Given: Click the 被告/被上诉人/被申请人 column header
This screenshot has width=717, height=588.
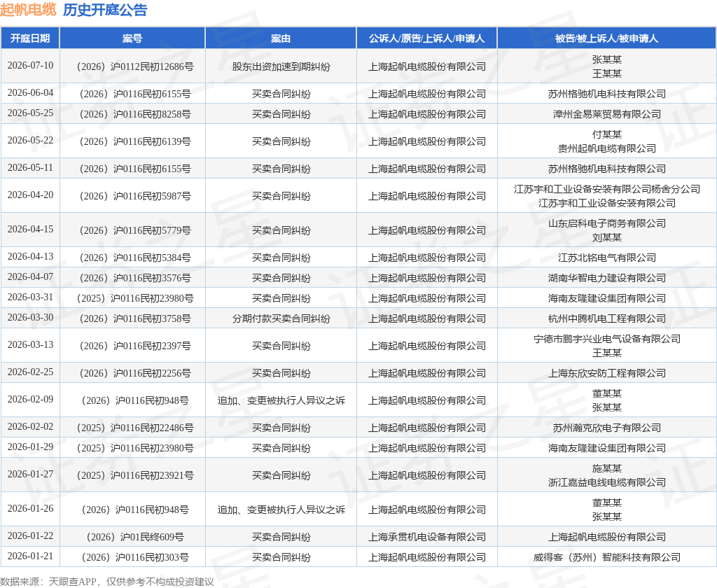Looking at the screenshot, I should point(607,38).
